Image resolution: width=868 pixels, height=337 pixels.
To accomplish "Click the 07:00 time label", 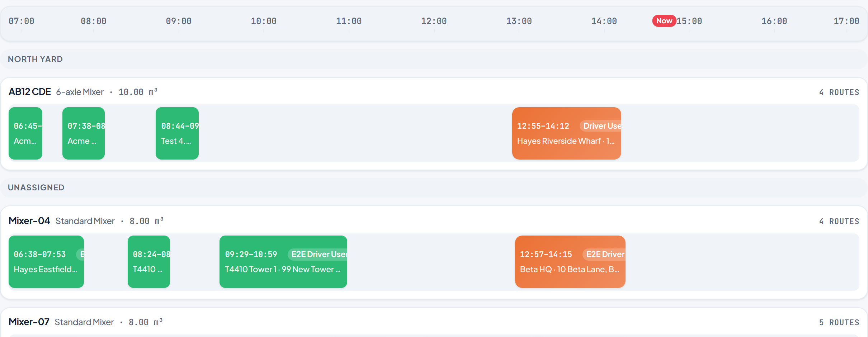I will click(22, 21).
